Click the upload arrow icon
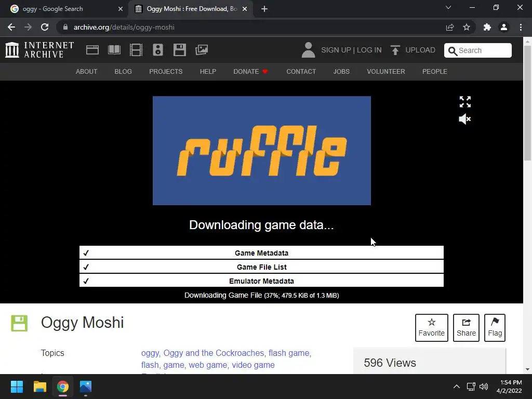Image resolution: width=532 pixels, height=399 pixels. tap(395, 50)
